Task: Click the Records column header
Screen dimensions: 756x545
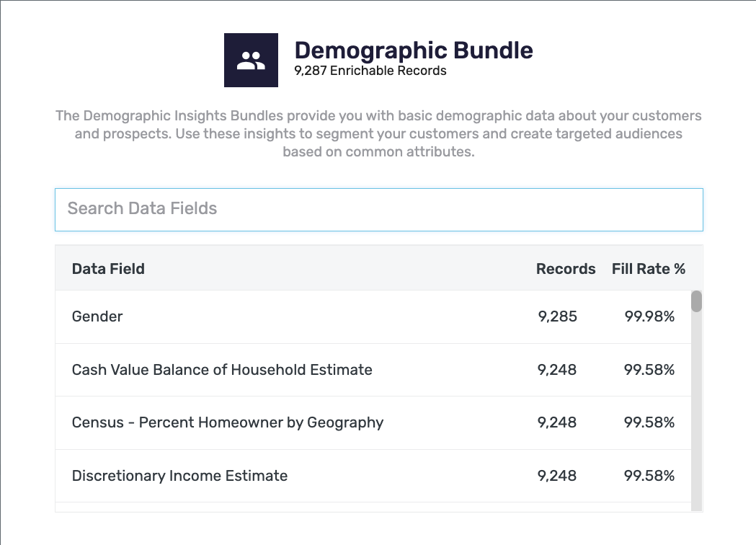Action: pyautogui.click(x=566, y=269)
